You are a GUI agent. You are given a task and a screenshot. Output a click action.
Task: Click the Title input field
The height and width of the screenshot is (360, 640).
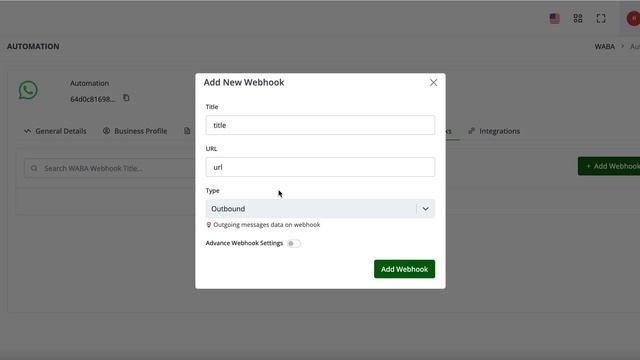tap(320, 125)
